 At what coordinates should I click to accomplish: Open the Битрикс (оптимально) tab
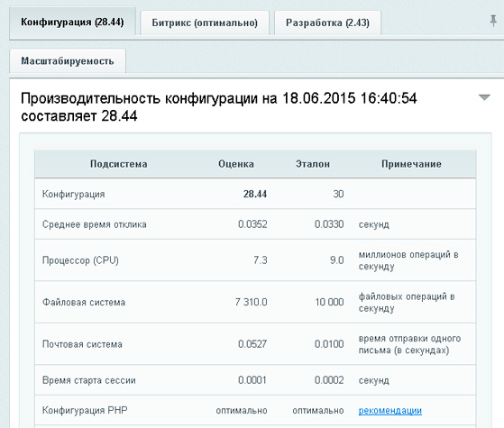[205, 23]
